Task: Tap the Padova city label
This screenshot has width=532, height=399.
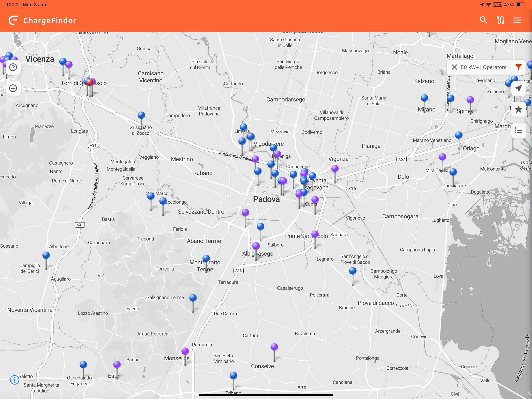Action: 266,199
